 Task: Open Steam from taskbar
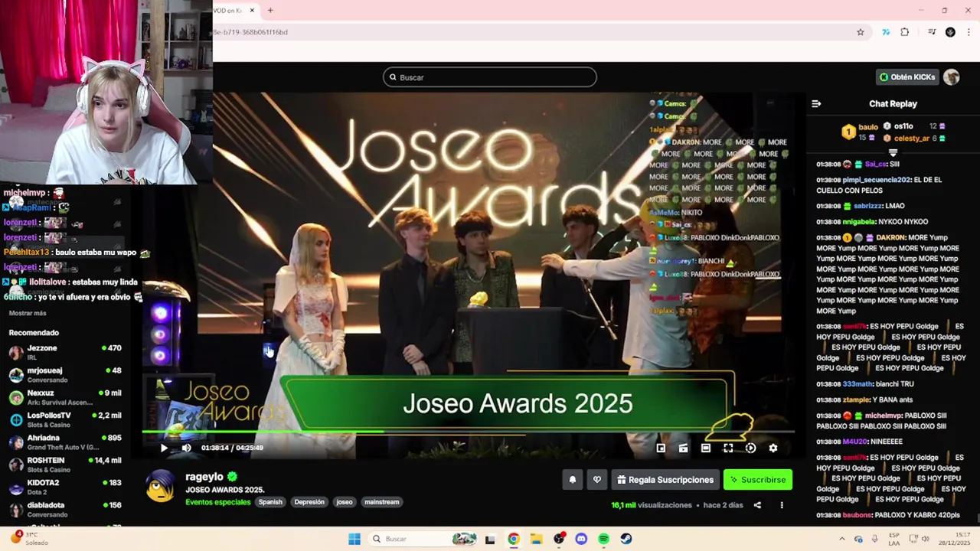[626, 539]
